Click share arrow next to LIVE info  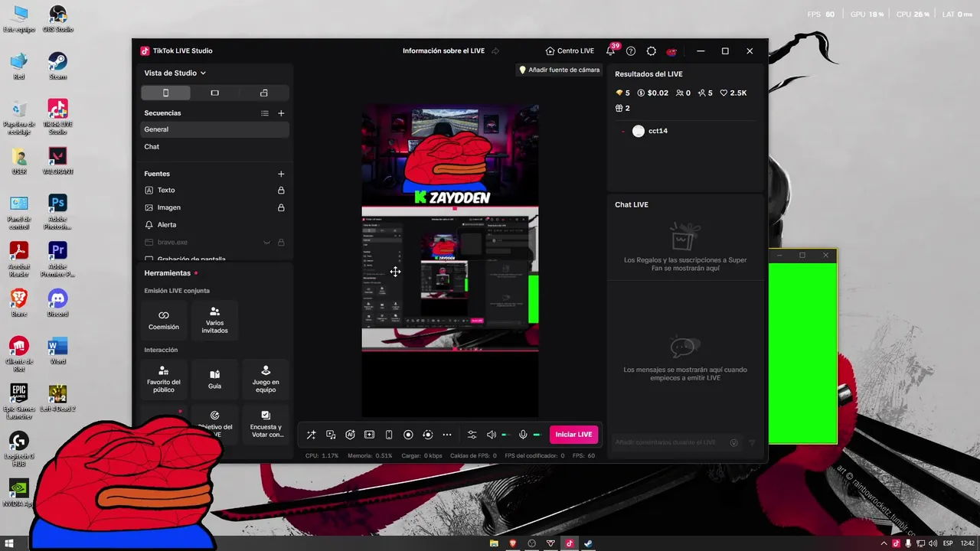(x=495, y=51)
